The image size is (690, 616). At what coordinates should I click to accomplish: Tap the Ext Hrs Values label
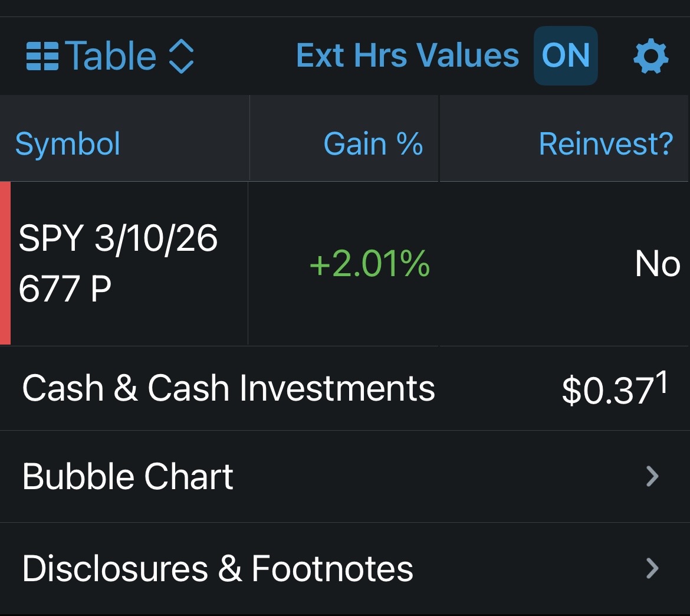pyautogui.click(x=408, y=55)
